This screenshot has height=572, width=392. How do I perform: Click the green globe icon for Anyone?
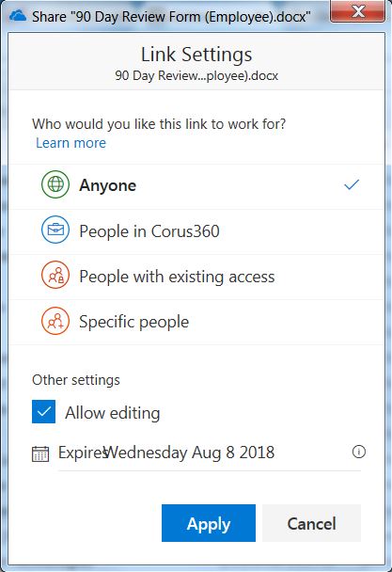click(55, 184)
